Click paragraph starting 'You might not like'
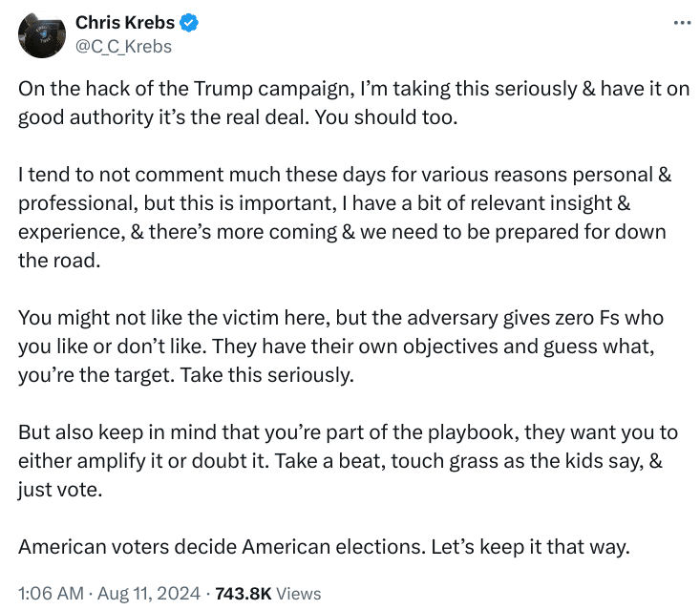This screenshot has width=700, height=610. point(341,347)
